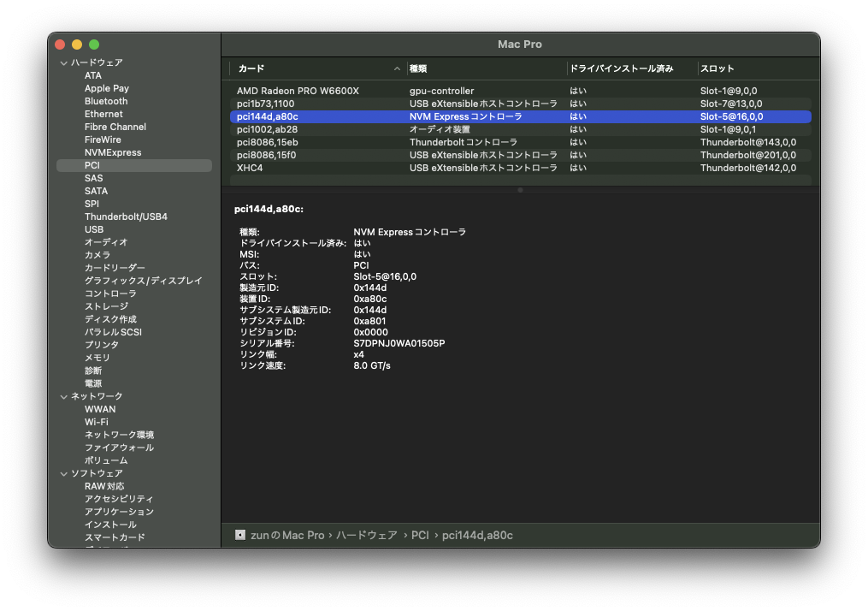The width and height of the screenshot is (868, 611).
Task: Open ストレージ section
Action: [106, 306]
